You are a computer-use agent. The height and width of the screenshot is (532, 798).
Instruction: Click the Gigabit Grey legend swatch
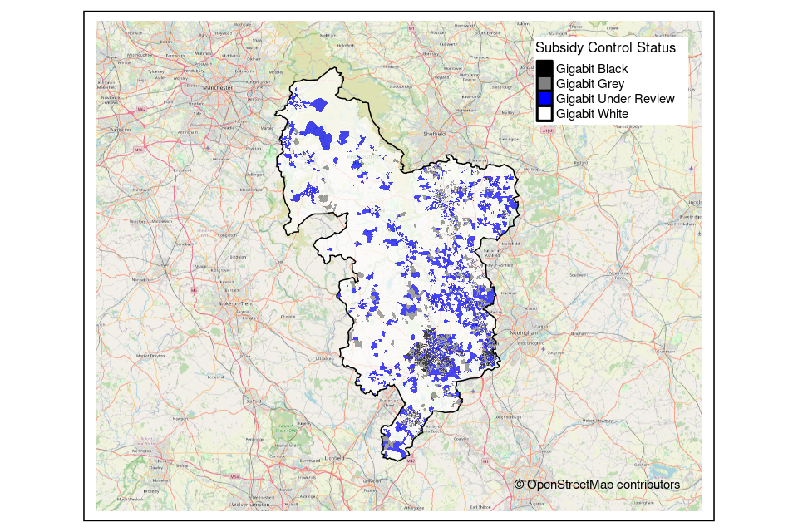(544, 84)
